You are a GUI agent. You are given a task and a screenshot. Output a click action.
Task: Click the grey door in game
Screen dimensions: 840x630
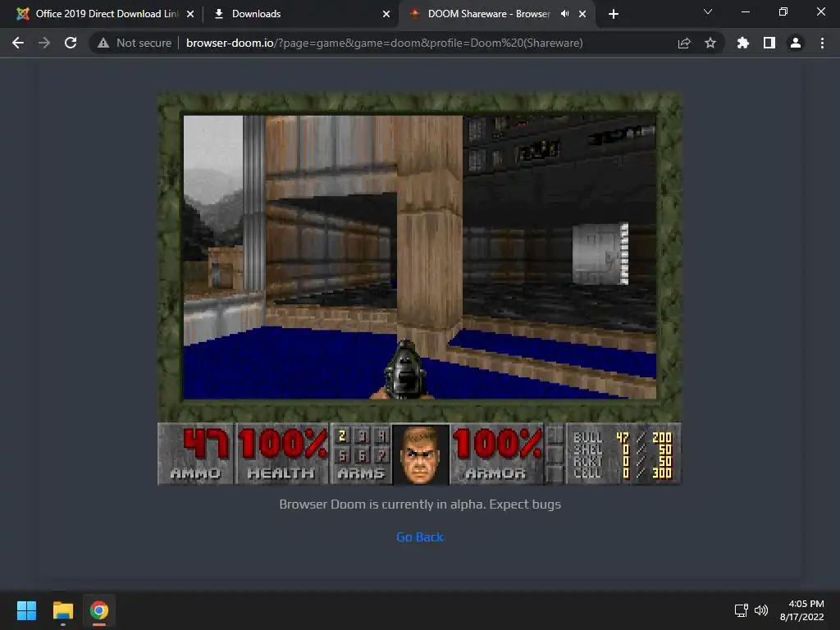tap(600, 254)
